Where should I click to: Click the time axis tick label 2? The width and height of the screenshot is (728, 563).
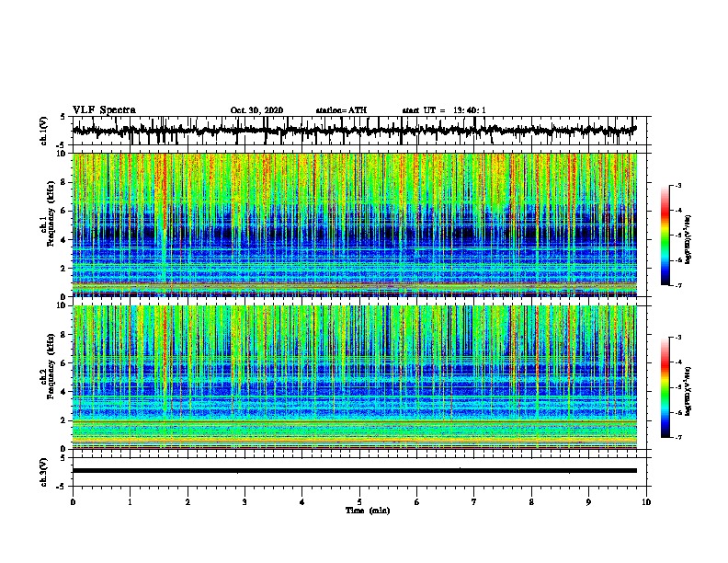tap(188, 502)
